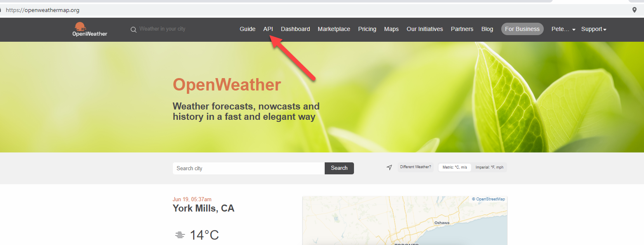Click the orange OpenWeather hero title
The width and height of the screenshot is (644, 245).
(x=227, y=85)
